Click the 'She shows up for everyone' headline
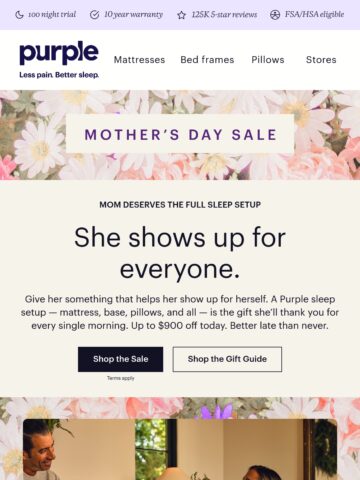Screen dimensions: 360x480 [x=180, y=253]
